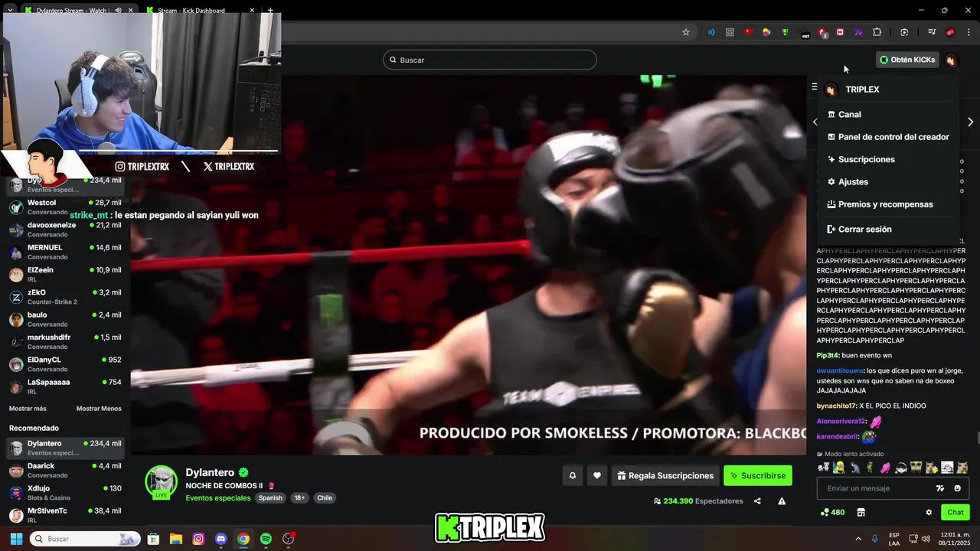Open File Explorer from the taskbar
Viewport: 980px width, 551px height.
tap(175, 539)
